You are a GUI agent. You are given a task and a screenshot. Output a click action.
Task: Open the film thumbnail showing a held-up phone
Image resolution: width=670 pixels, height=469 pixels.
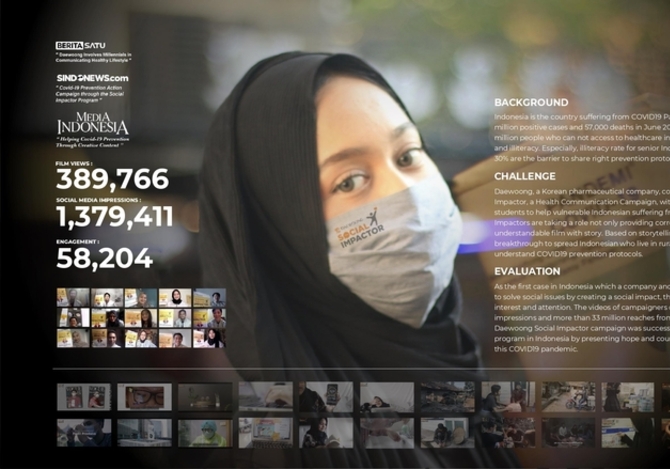point(326,397)
